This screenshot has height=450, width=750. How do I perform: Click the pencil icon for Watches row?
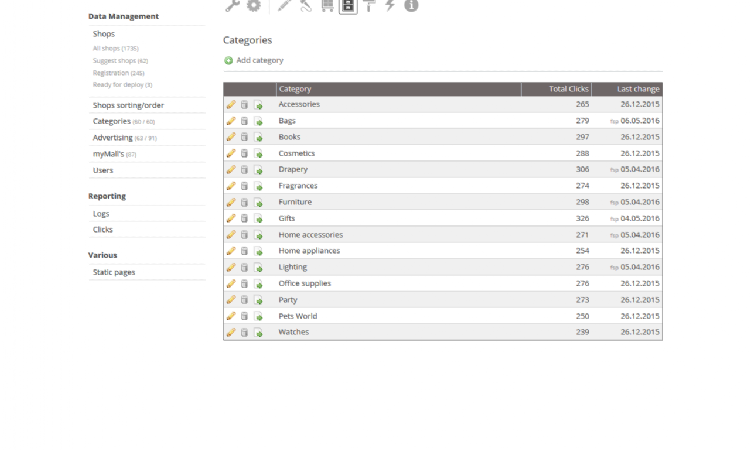231,332
